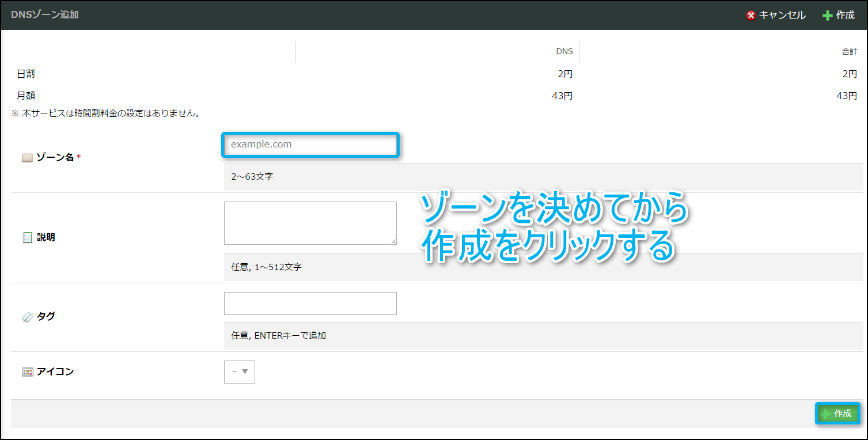Click the 説明 notepad icon

[x=27, y=237]
